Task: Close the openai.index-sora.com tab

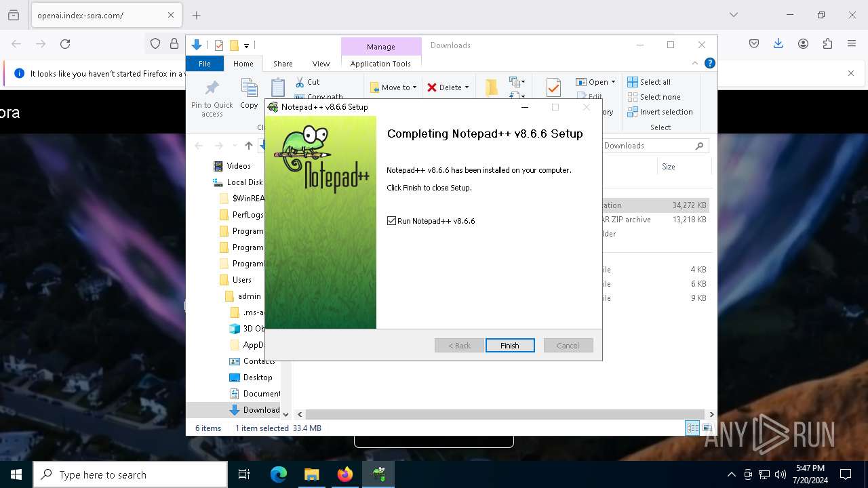Action: point(171,15)
